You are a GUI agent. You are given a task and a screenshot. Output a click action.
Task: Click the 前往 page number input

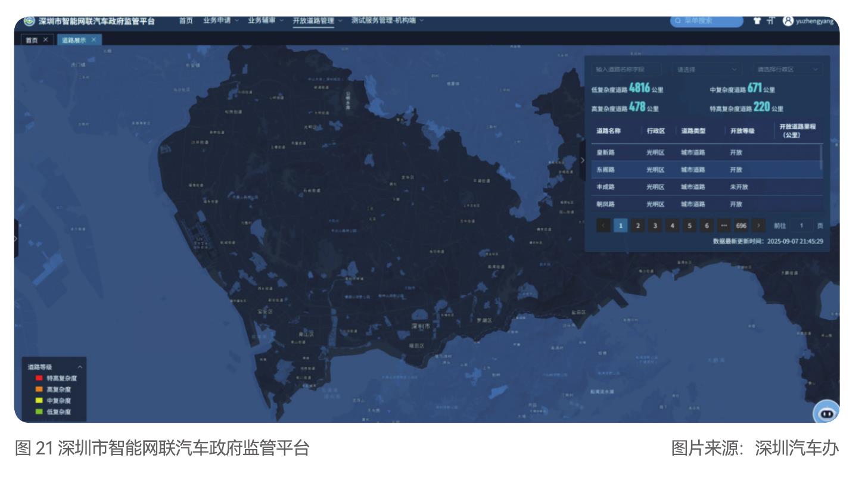tap(802, 226)
